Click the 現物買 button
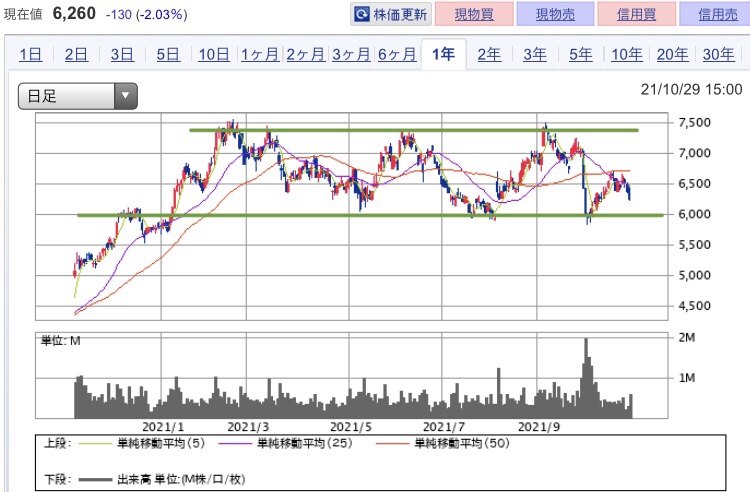The image size is (750, 492). tap(474, 14)
